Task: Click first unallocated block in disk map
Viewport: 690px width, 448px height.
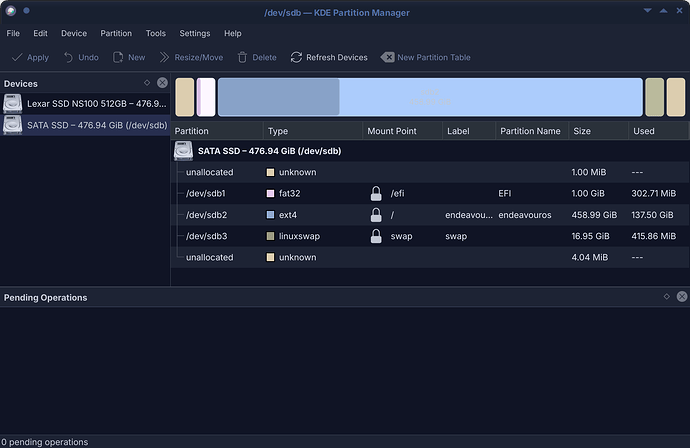Action: tap(185, 97)
